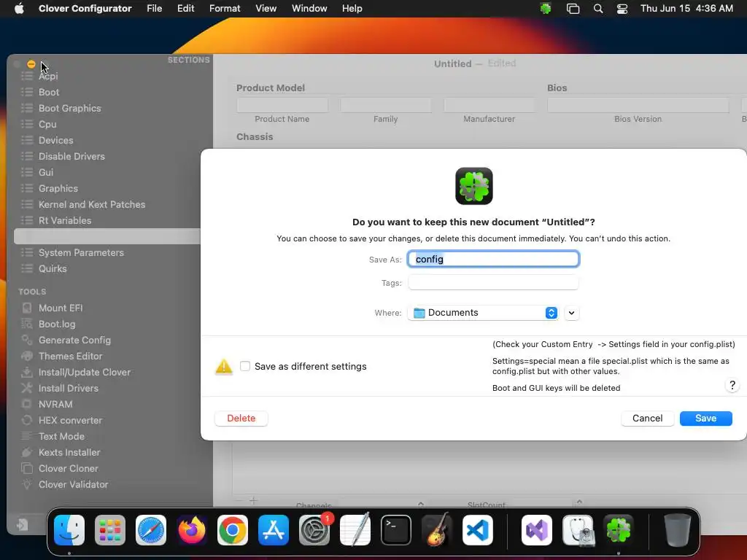The height and width of the screenshot is (560, 747).
Task: Open Visual Studio Code from the Dock
Action: click(x=477, y=530)
